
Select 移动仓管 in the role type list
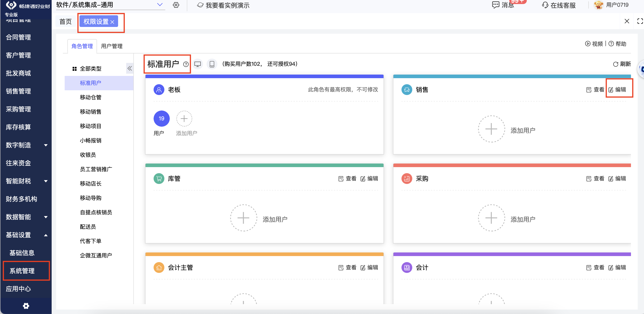point(90,97)
